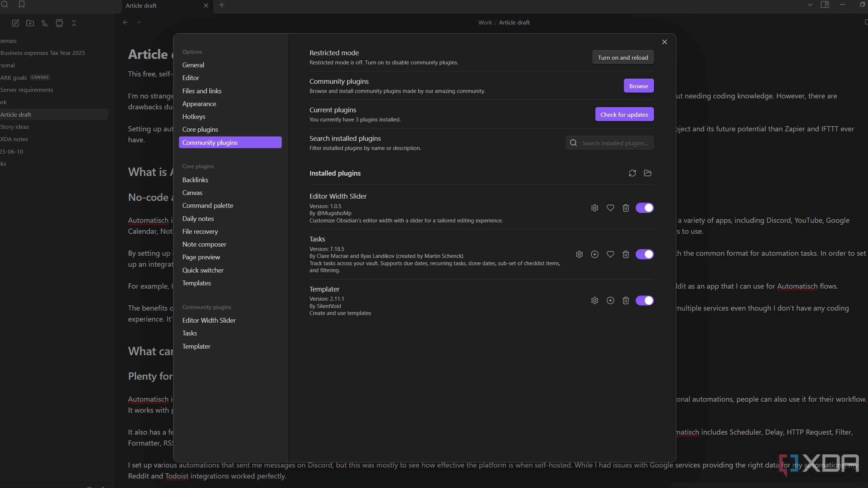Open Appearance settings section
868x488 pixels.
[230, 104]
